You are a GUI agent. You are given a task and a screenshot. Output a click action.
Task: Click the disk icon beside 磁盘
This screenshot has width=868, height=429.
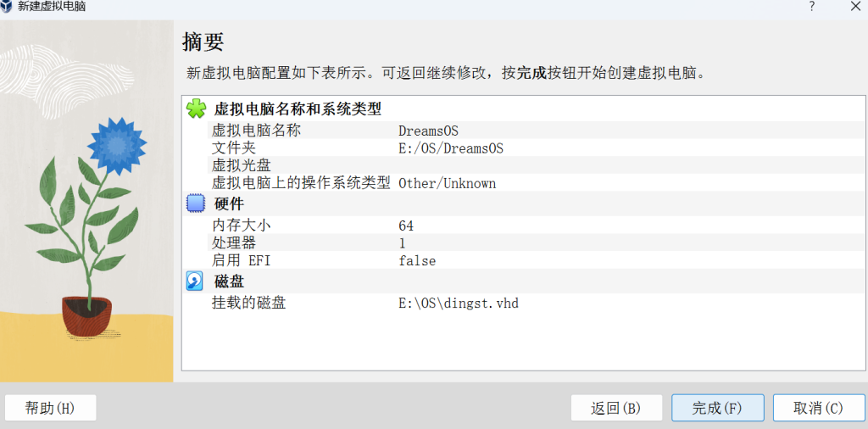coord(195,281)
